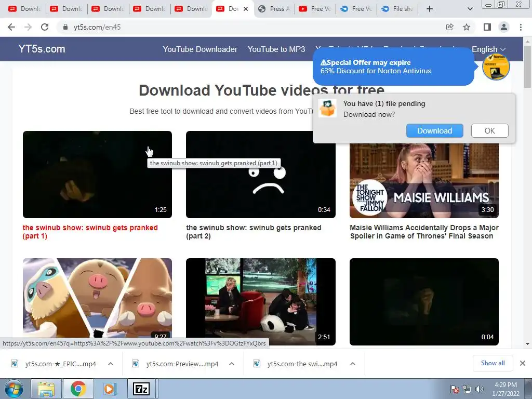Open the Swinub Pokémon evolution thumbnail
The image size is (532, 399).
pyautogui.click(x=97, y=298)
